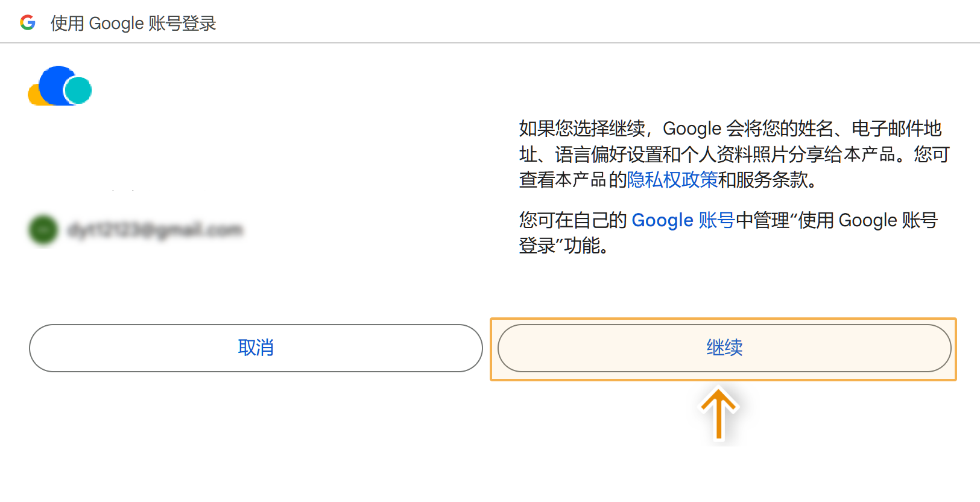The height and width of the screenshot is (502, 980).
Task: Click the 登录”功能 text ending second paragraph
Action: [x=560, y=246]
